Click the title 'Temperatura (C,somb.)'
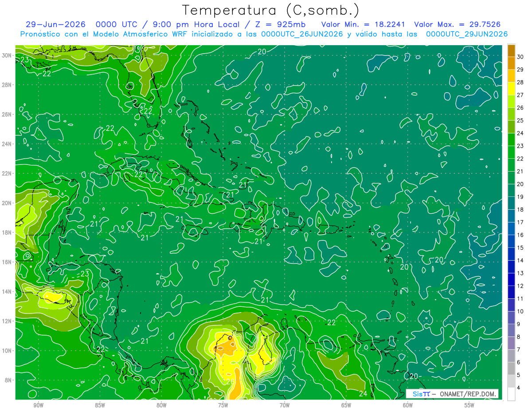This screenshot has height=411, width=532. click(x=271, y=10)
